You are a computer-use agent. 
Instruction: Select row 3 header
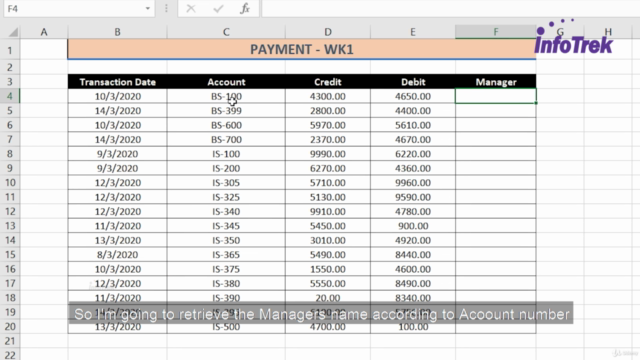point(10,82)
